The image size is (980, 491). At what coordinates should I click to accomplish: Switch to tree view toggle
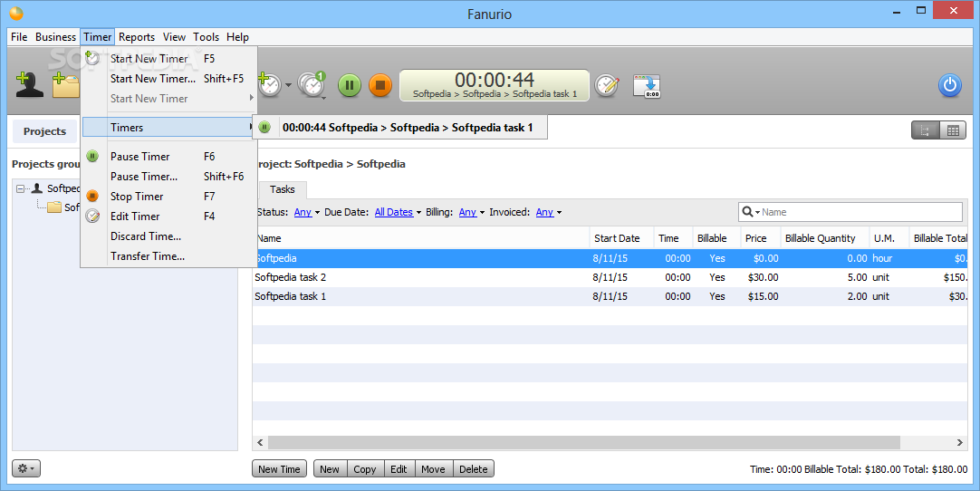coord(925,130)
